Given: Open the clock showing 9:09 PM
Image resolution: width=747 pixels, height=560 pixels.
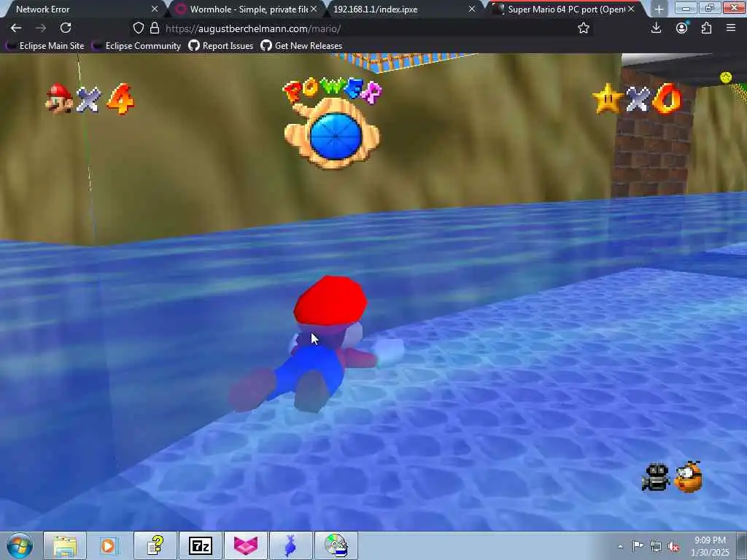Looking at the screenshot, I should (x=710, y=546).
